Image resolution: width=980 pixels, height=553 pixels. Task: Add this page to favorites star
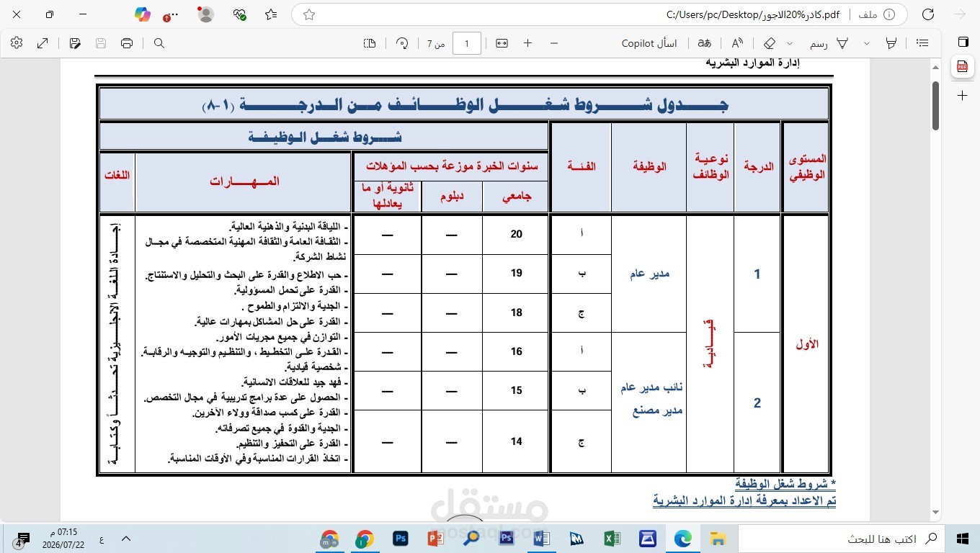click(x=309, y=14)
